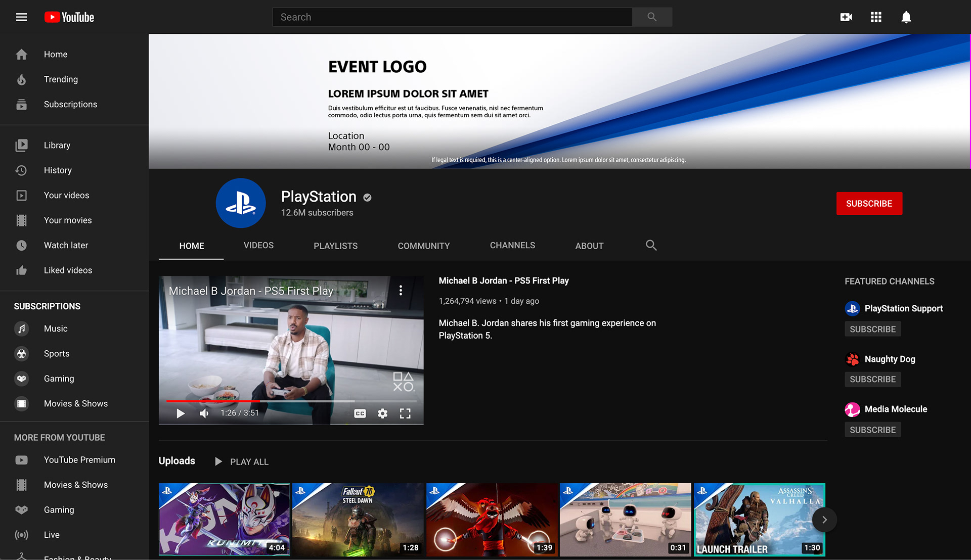The image size is (971, 560).
Task: Open the notifications bell
Action: point(906,17)
